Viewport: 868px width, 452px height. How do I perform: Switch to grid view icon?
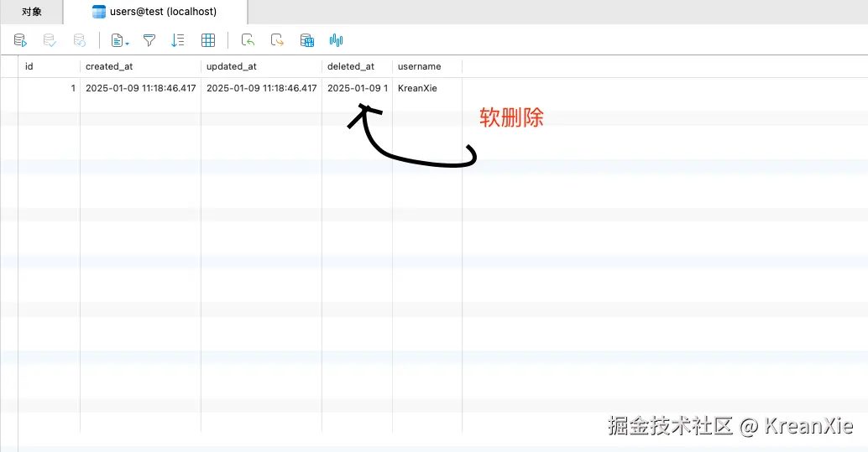pos(208,40)
